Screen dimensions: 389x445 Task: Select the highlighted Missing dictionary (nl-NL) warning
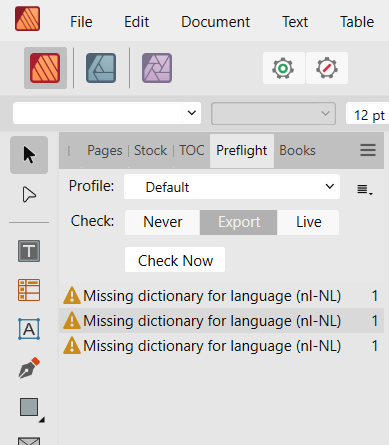point(222,321)
